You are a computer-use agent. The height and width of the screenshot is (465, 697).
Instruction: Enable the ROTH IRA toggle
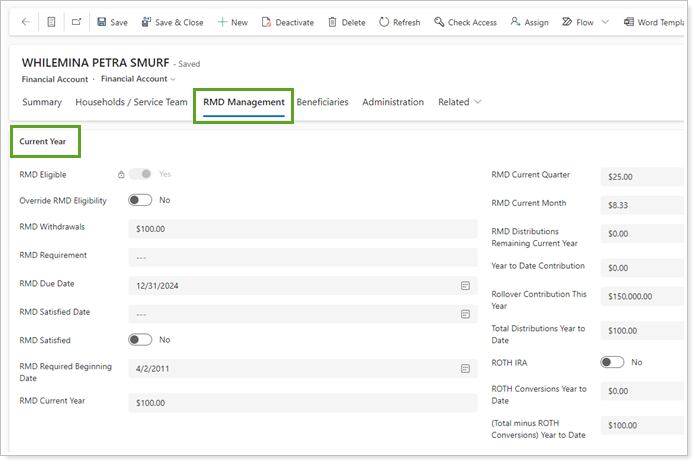point(611,362)
